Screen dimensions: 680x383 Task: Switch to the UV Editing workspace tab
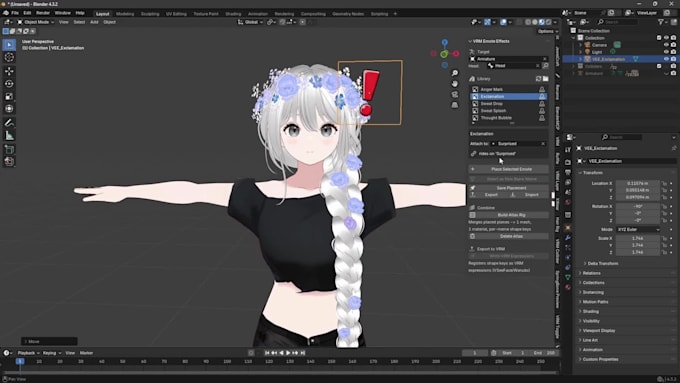(x=176, y=14)
